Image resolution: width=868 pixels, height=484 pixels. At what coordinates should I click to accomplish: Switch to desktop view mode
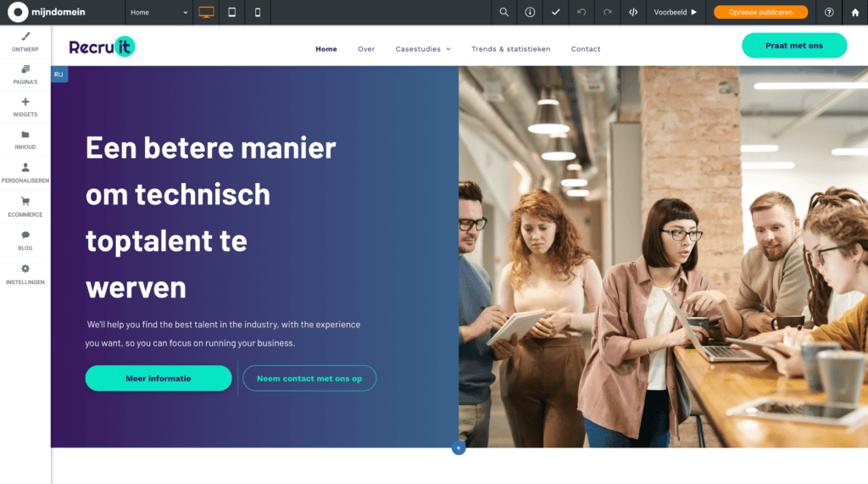tap(206, 13)
